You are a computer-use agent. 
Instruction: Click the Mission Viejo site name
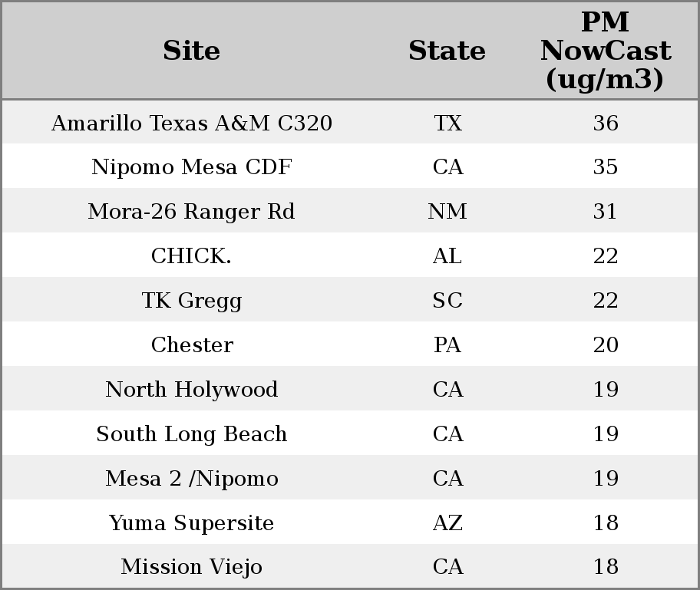[x=191, y=567]
